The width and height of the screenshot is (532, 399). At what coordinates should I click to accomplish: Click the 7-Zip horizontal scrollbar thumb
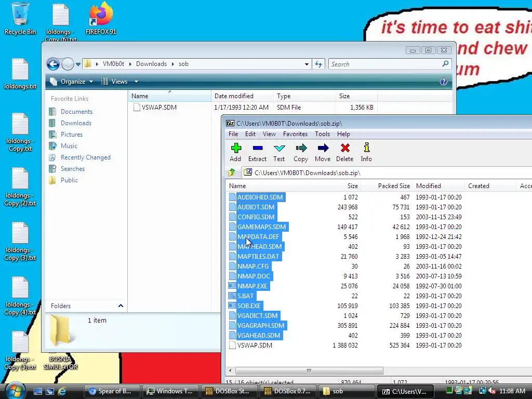click(309, 370)
